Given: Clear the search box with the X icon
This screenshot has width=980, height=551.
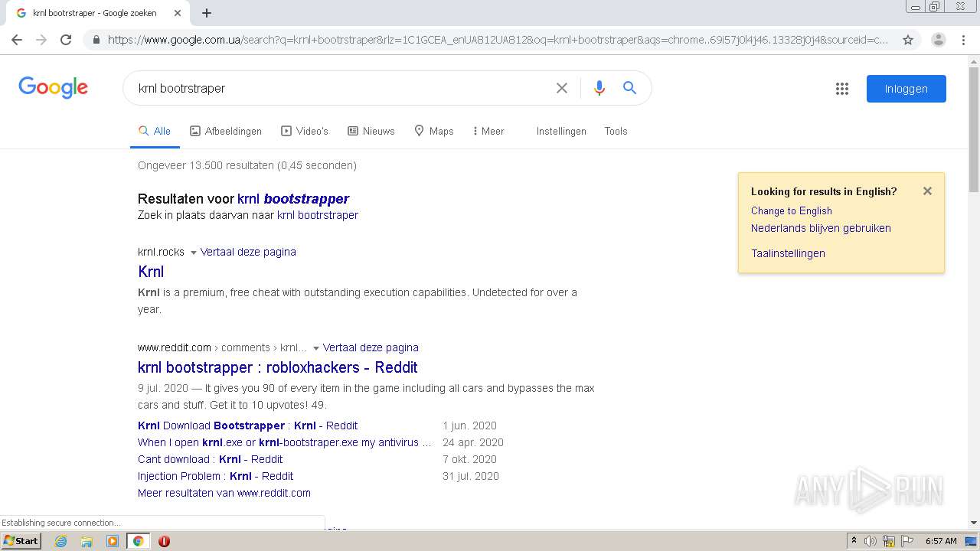Looking at the screenshot, I should tap(562, 88).
